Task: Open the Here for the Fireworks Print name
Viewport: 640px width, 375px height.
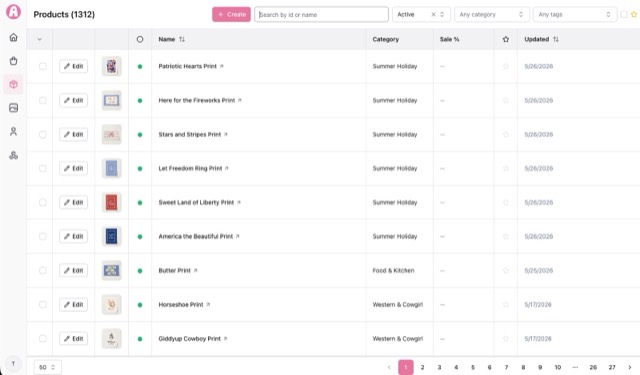Action: [197, 100]
